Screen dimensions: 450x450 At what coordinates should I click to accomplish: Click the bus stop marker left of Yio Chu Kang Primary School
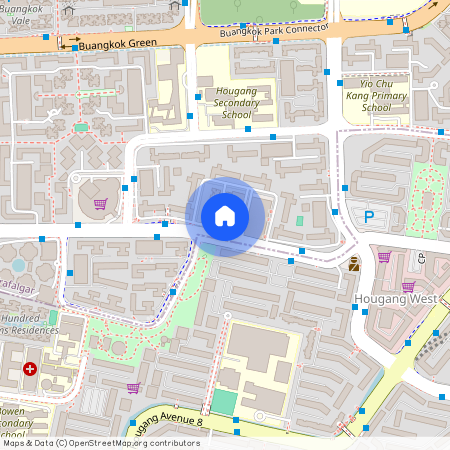pyautogui.click(x=340, y=83)
